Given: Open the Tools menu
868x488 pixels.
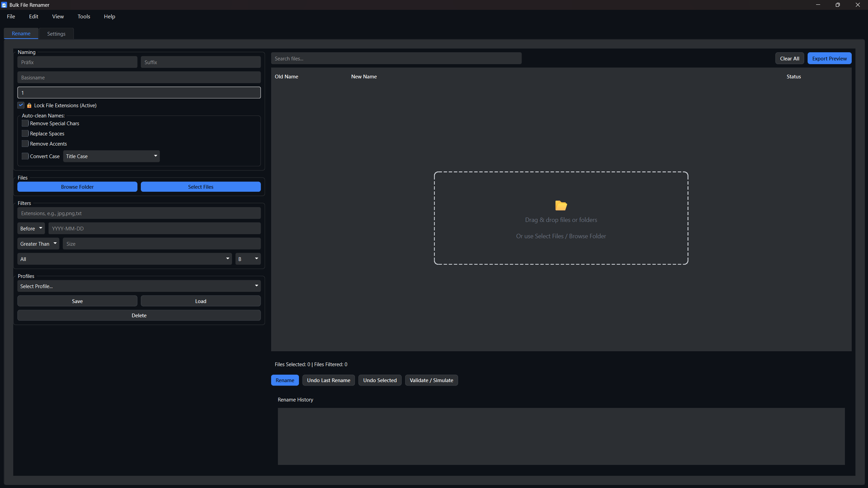Looking at the screenshot, I should [84, 16].
